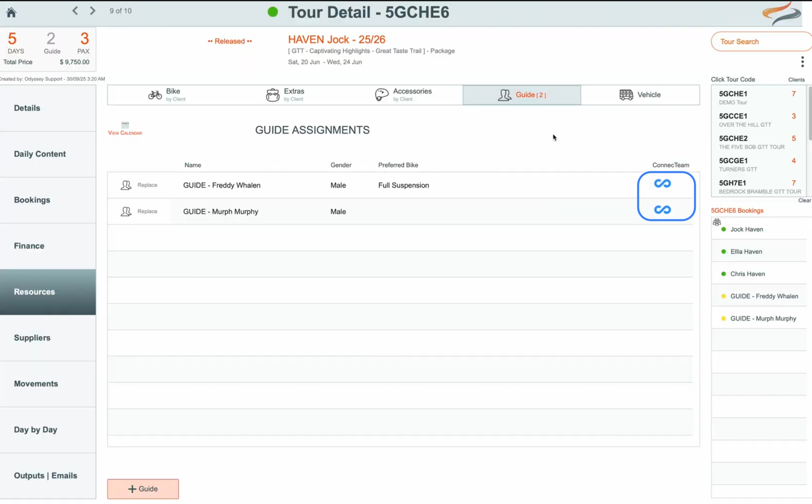The image size is (812, 504).
Task: Click group icon above bookings list
Action: pos(717,222)
